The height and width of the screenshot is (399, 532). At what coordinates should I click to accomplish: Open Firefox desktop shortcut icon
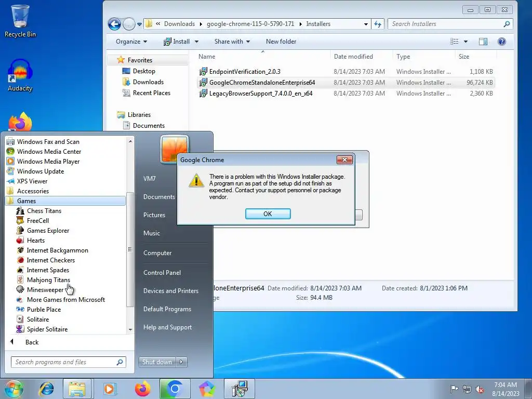20,122
